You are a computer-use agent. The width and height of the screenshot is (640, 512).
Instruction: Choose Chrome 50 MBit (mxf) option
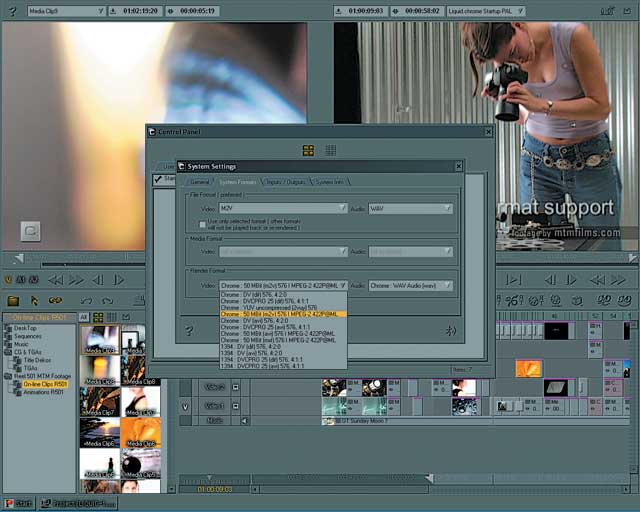click(283, 340)
